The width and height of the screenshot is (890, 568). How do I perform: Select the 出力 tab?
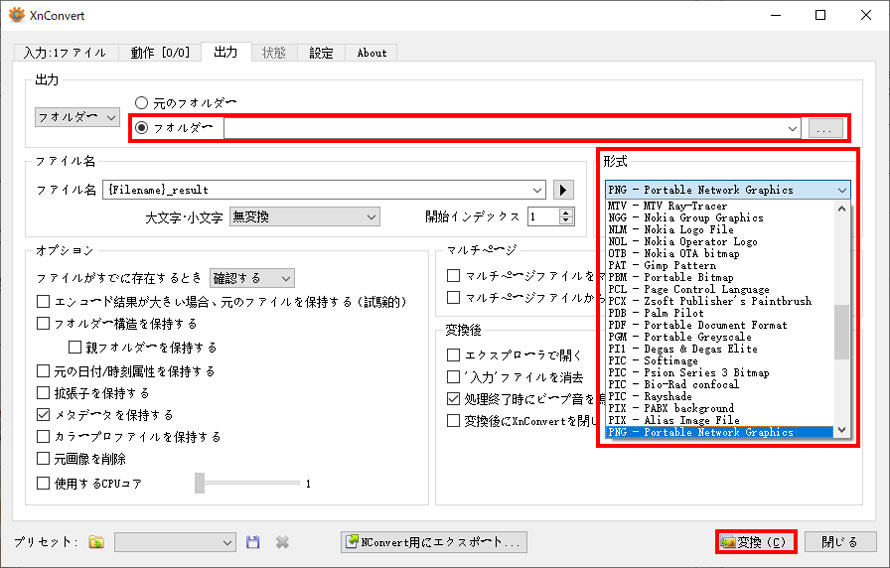tap(226, 52)
